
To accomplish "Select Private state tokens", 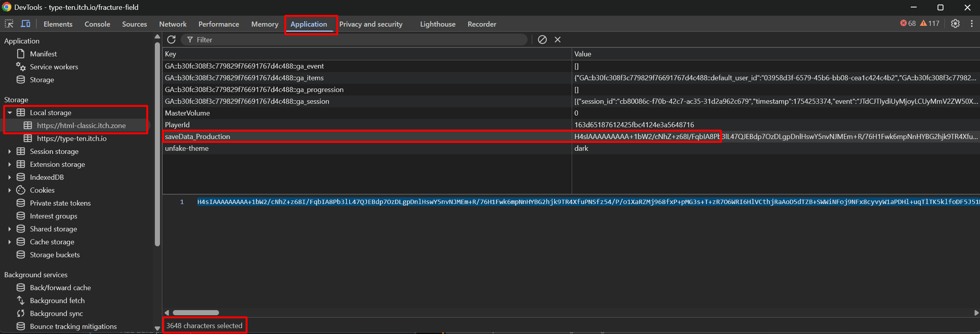I will click(x=60, y=203).
